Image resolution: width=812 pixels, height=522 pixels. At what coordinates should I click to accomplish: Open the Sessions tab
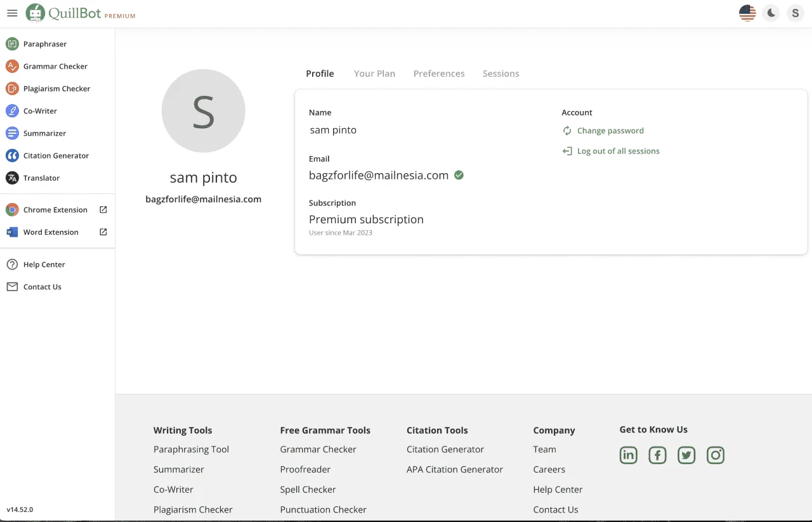(501, 74)
